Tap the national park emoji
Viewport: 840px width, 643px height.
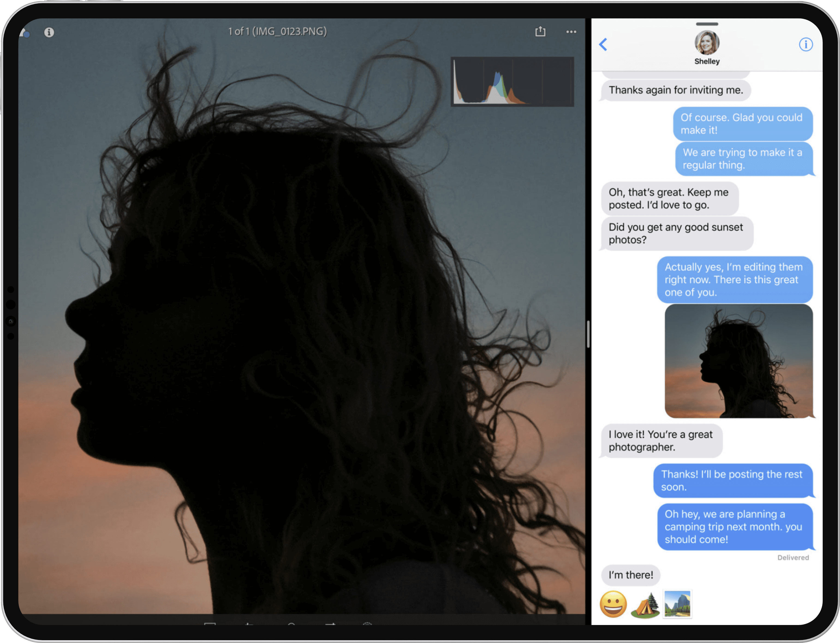(x=677, y=604)
